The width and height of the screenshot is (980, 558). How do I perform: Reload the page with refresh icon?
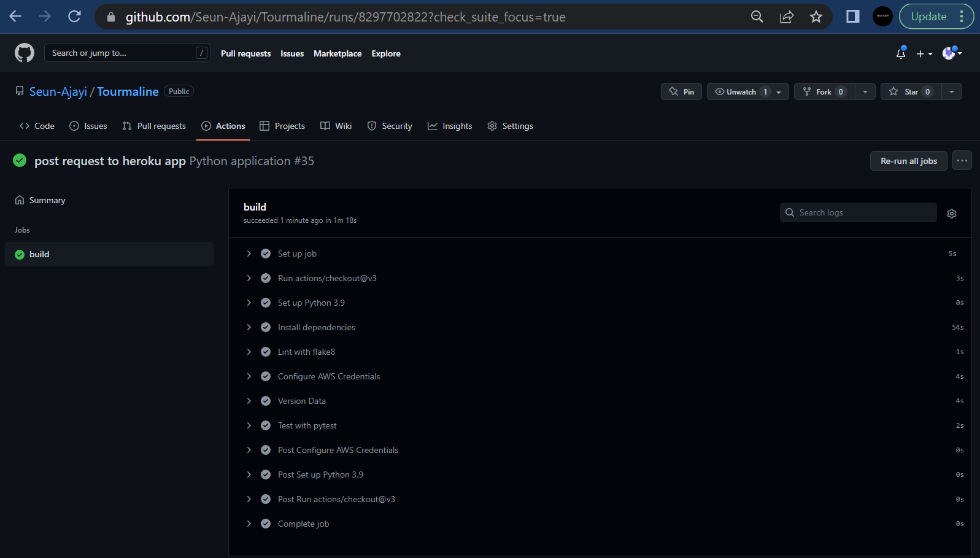(x=74, y=17)
